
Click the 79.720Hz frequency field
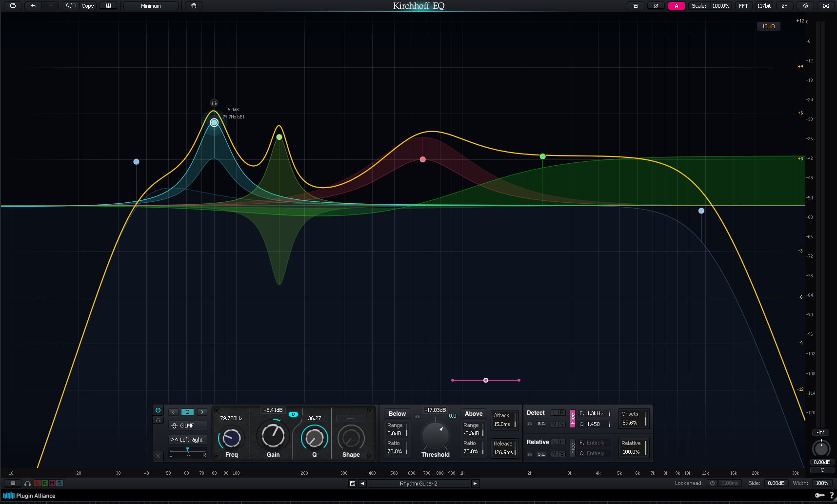[x=231, y=418]
